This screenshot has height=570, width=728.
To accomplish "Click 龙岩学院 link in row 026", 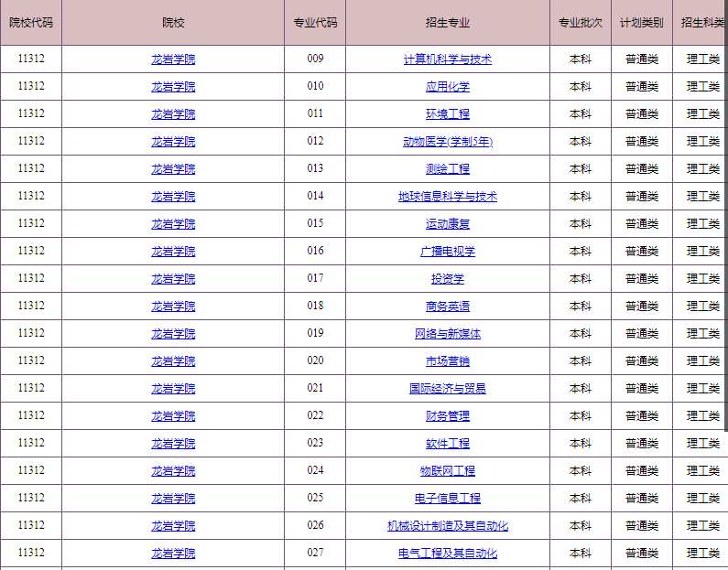I will point(173,525).
